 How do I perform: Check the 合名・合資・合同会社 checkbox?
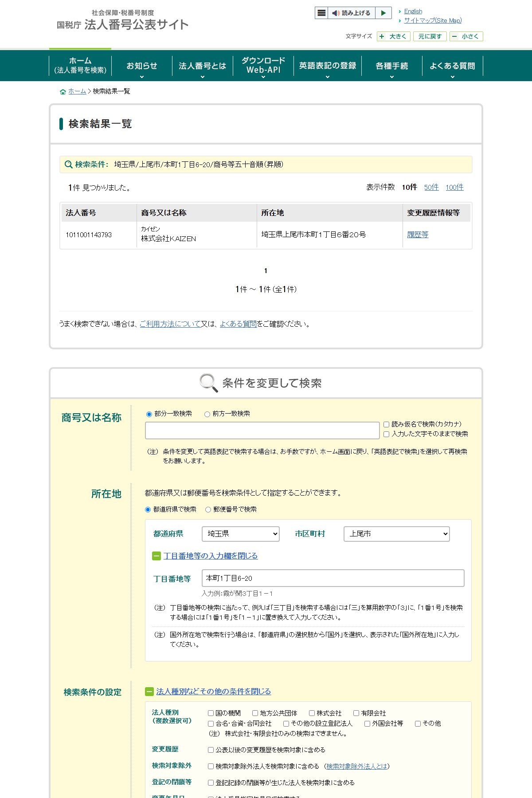(x=211, y=724)
